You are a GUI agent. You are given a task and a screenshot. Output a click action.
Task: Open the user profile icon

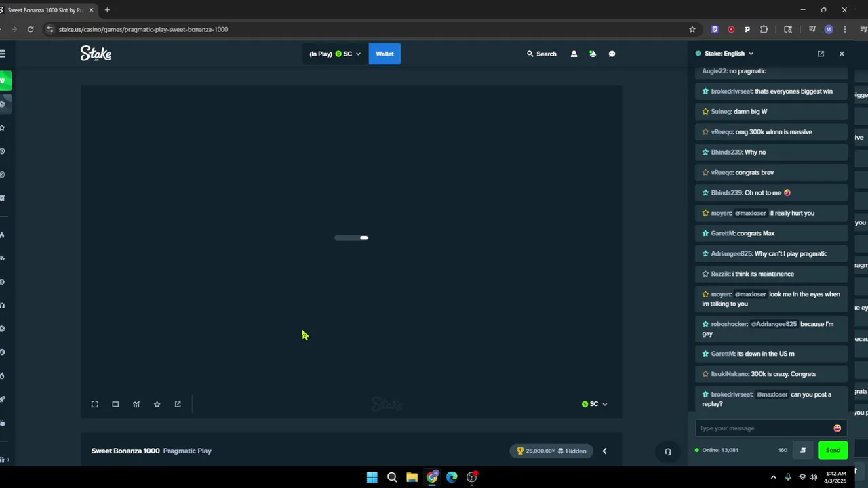coord(574,54)
